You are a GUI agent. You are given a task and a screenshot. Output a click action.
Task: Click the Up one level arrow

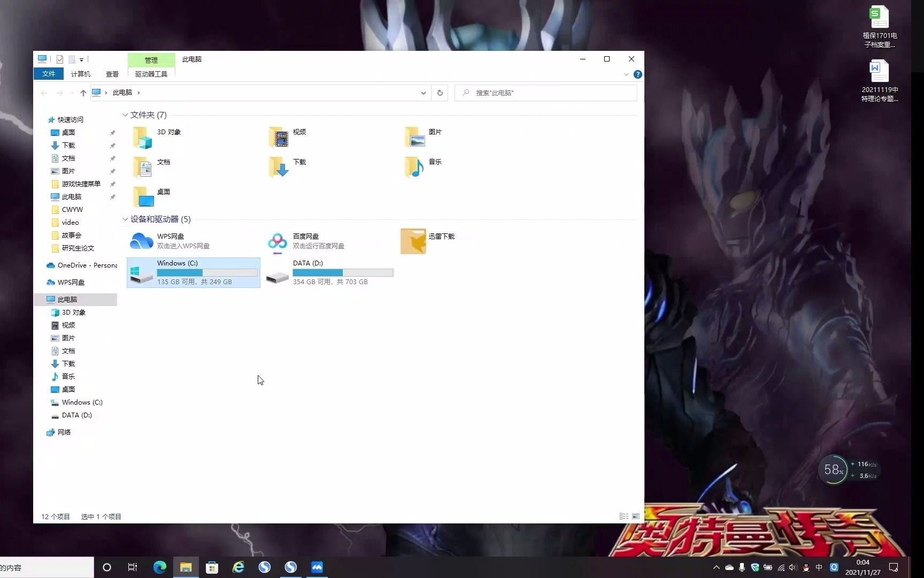[83, 93]
